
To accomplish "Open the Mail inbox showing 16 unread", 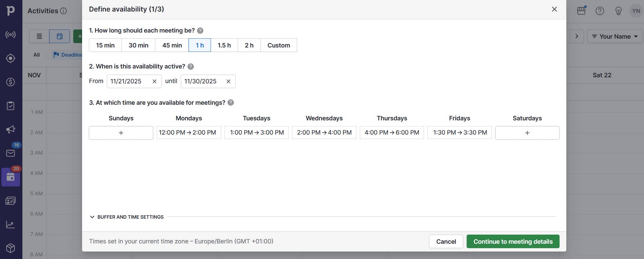I will point(11,153).
